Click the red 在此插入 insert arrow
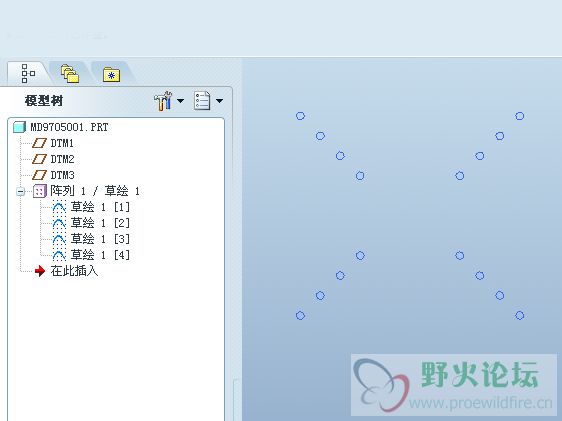Viewport: 562px width, 421px height. (40, 271)
